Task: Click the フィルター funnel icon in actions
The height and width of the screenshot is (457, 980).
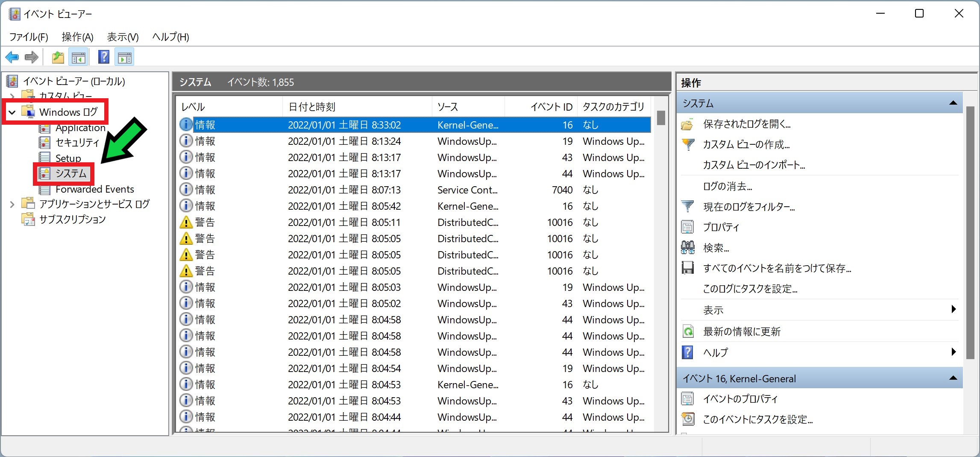Action: (x=687, y=207)
